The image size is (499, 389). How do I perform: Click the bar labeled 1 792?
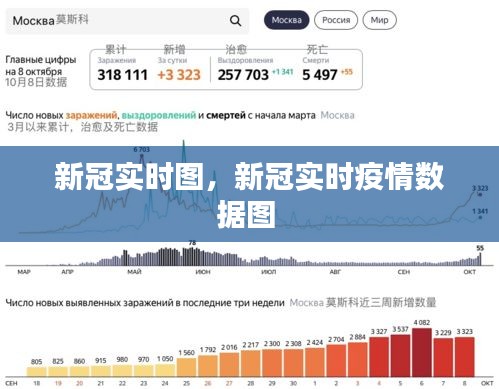coord(208,366)
